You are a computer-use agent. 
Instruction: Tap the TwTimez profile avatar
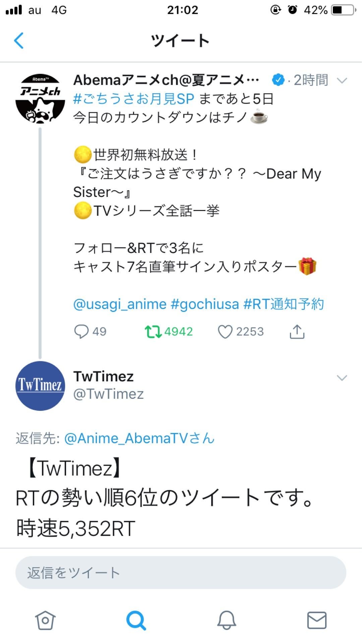coord(40,386)
